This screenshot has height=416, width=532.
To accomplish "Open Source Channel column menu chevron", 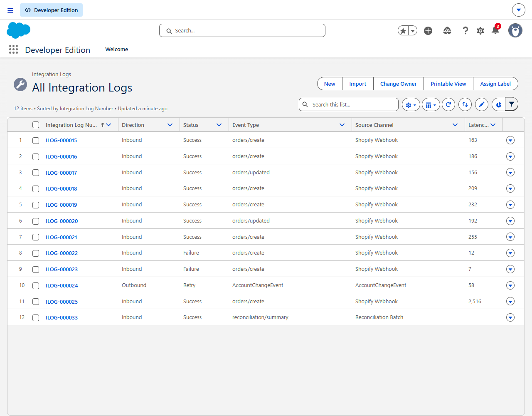I will tap(455, 125).
